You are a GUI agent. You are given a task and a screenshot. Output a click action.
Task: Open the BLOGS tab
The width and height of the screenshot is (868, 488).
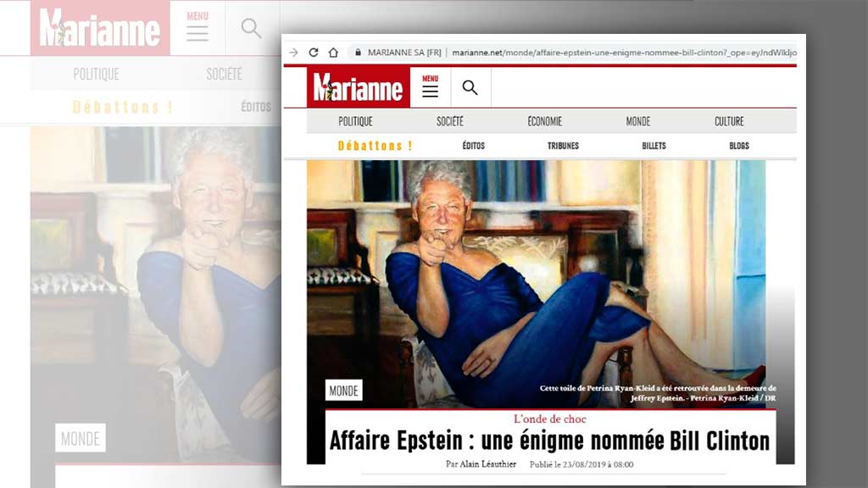[x=739, y=146]
